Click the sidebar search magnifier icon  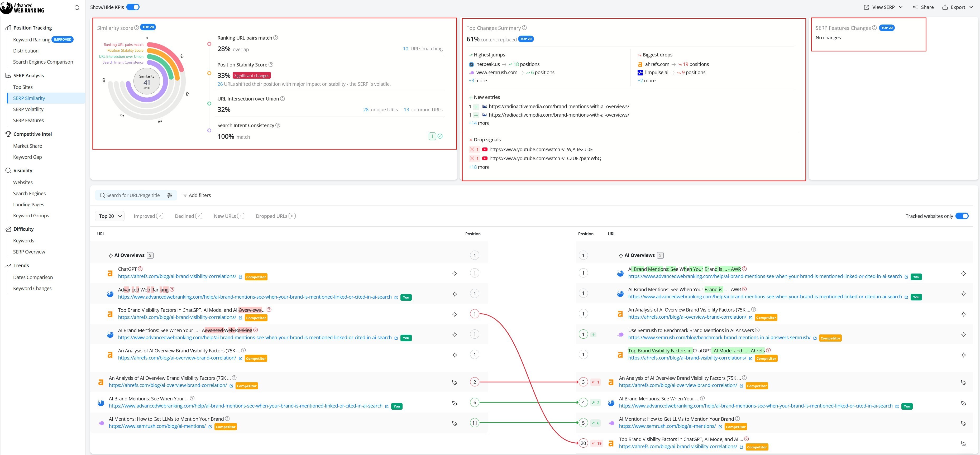[77, 8]
